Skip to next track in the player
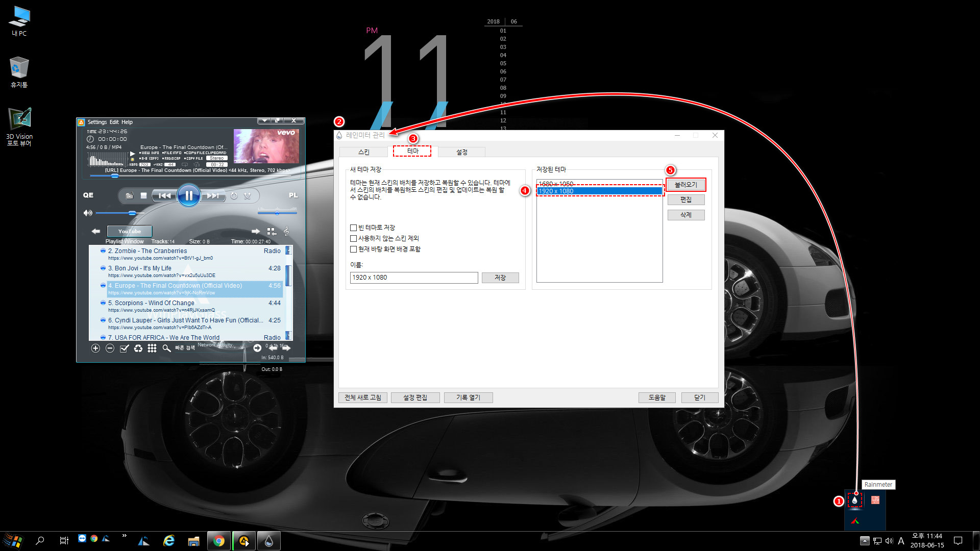The height and width of the screenshot is (551, 980). click(x=213, y=195)
